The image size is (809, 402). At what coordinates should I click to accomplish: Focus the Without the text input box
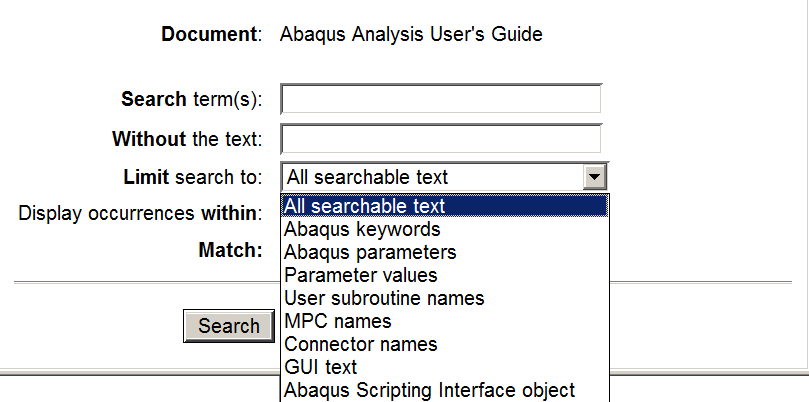(441, 138)
